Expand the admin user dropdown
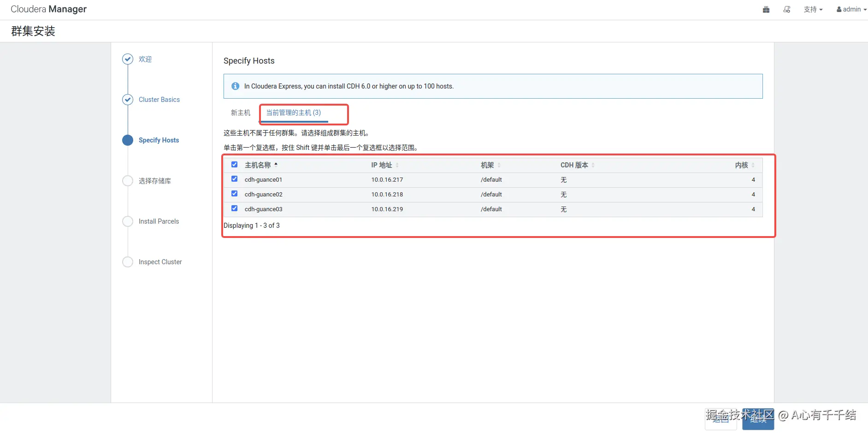Image resolution: width=868 pixels, height=433 pixels. (851, 9)
